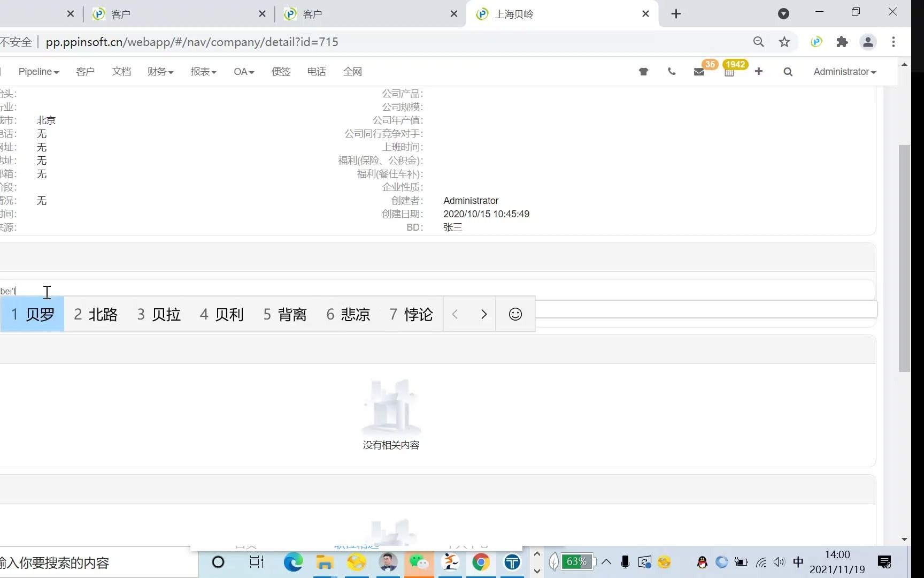This screenshot has height=578, width=924.
Task: Select 文档 in the navigation menu
Action: [x=121, y=71]
